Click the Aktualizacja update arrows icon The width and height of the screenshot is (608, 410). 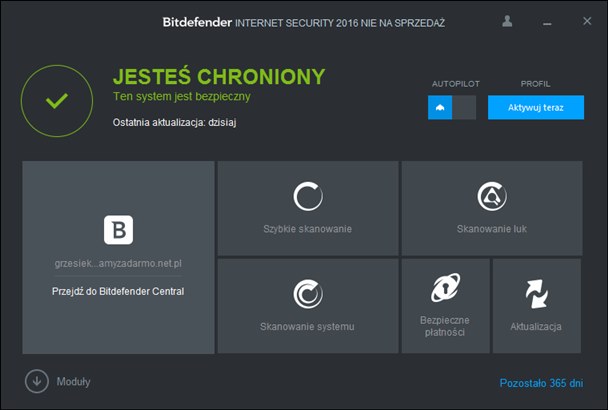coord(537,293)
